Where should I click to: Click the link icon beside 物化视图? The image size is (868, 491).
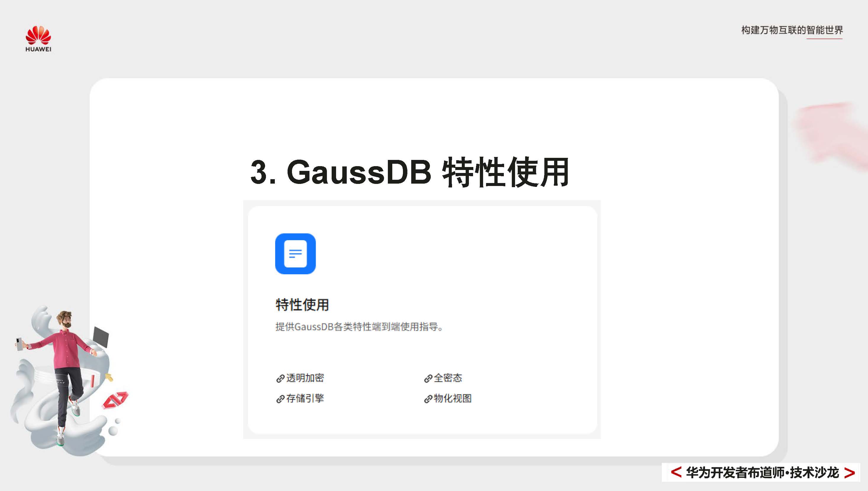click(428, 399)
